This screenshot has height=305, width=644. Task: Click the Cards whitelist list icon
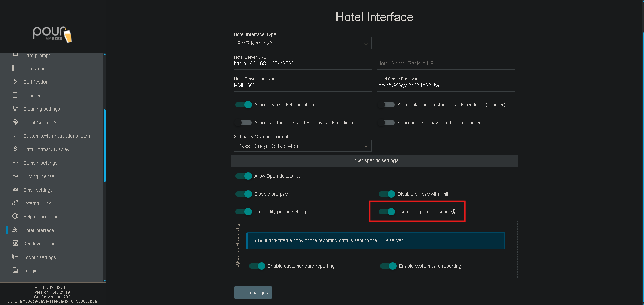(15, 68)
